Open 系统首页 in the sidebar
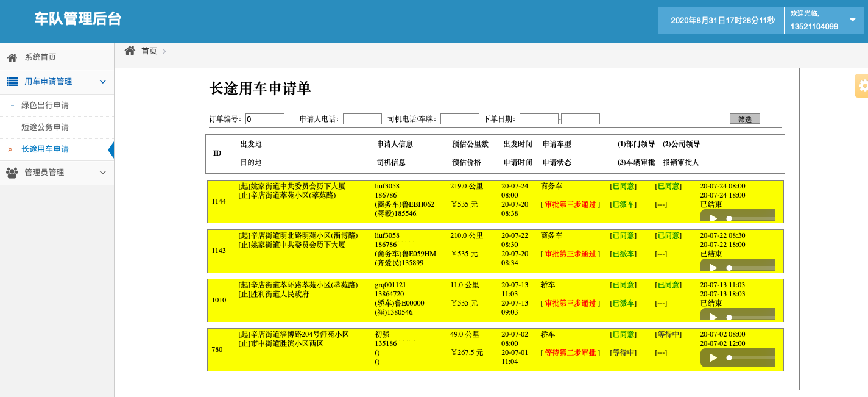Image resolution: width=868 pixels, height=397 pixels. click(x=40, y=57)
